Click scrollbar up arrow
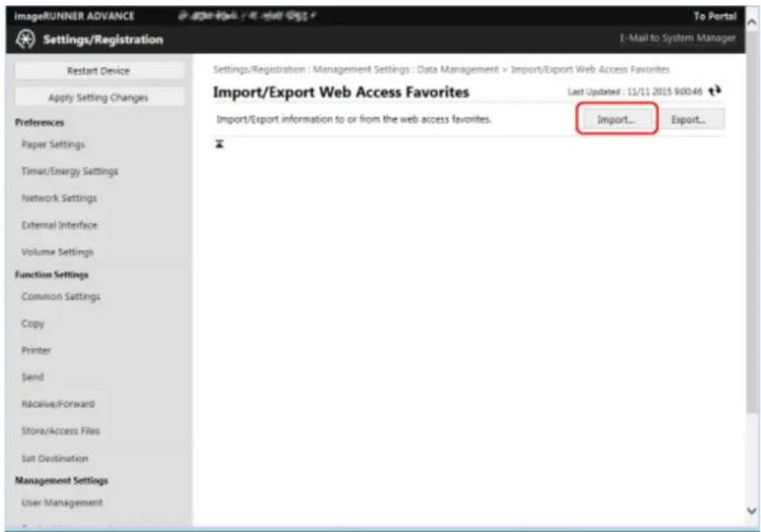This screenshot has width=761, height=532. 751,23
